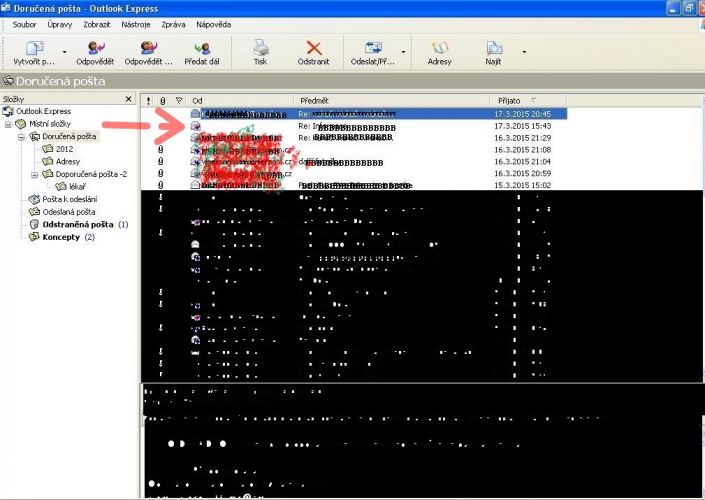This screenshot has height=500, width=705.
Task: Open the Odeslat/Přijmout dropdown arrow
Action: (403, 52)
